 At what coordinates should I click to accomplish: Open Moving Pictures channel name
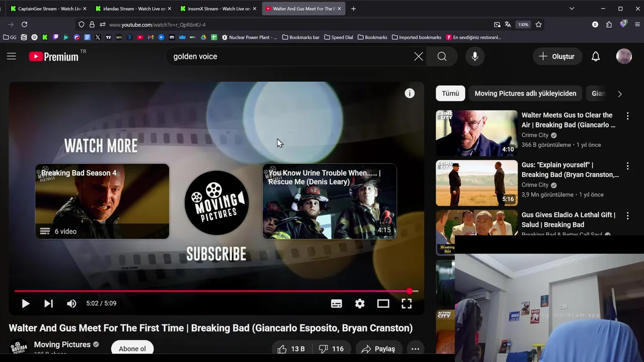pyautogui.click(x=62, y=344)
